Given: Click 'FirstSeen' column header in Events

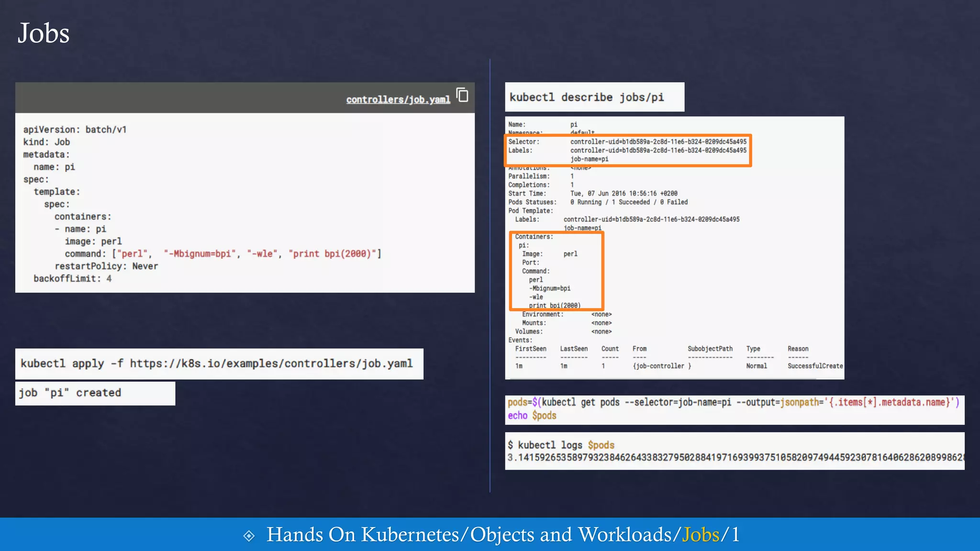Looking at the screenshot, I should (531, 349).
